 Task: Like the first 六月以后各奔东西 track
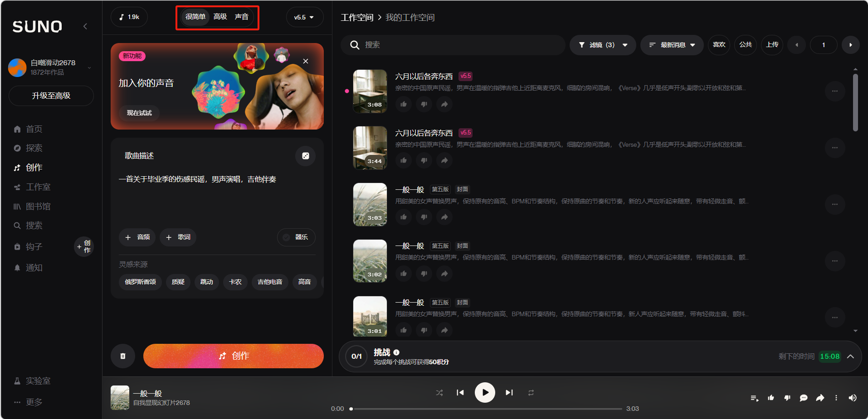tap(403, 104)
